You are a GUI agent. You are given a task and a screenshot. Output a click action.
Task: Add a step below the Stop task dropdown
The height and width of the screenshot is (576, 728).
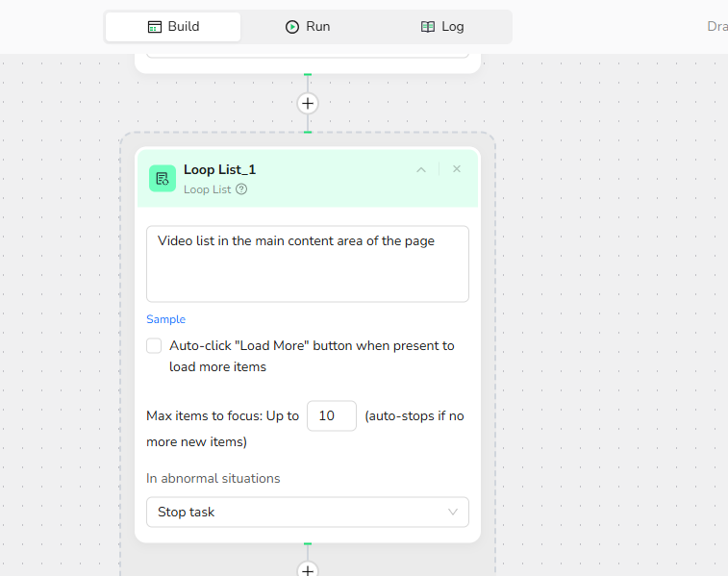pos(308,569)
